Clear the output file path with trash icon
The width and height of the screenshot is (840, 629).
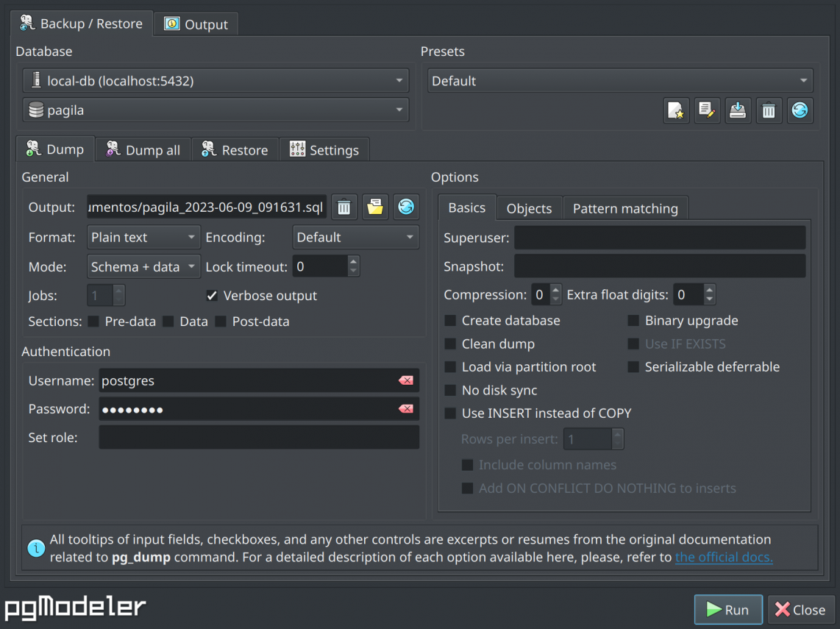pos(344,207)
